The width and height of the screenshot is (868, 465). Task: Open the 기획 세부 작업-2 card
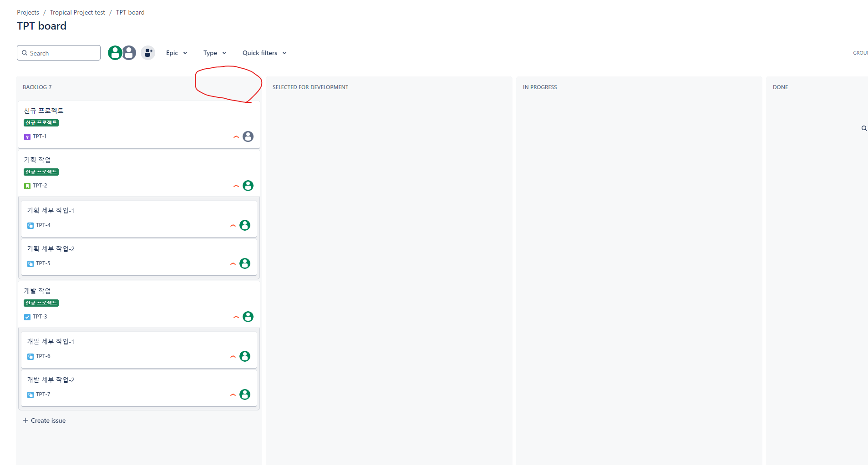[139, 257]
